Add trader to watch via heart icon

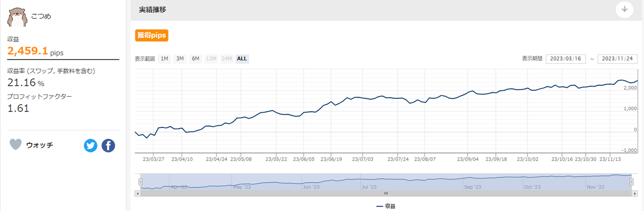click(16, 145)
